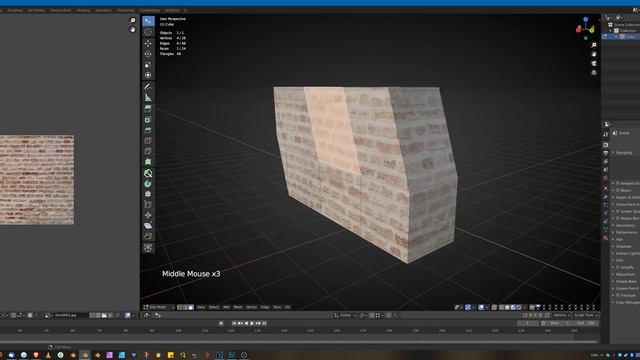Play the animation in the timeline

point(252,323)
